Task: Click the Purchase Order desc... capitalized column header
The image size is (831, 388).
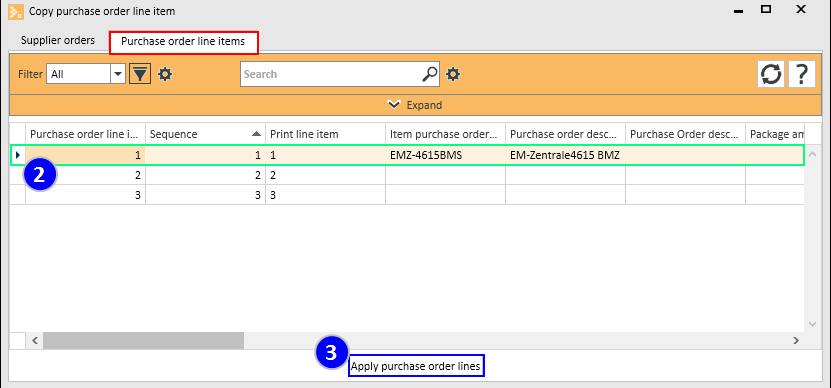Action: [x=685, y=134]
